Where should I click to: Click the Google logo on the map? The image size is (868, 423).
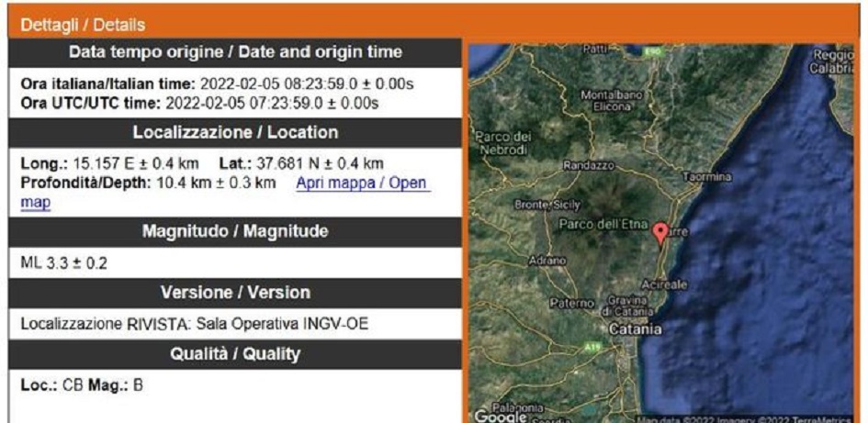(499, 417)
